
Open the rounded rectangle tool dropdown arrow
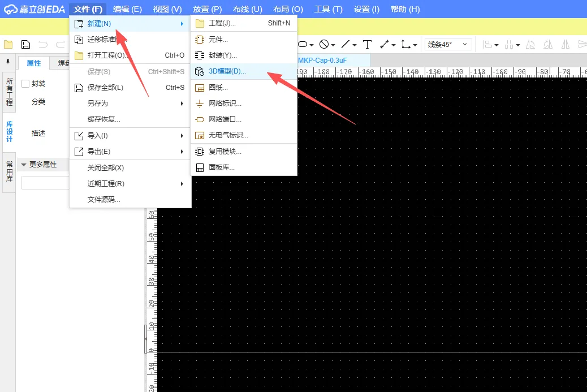coord(312,45)
